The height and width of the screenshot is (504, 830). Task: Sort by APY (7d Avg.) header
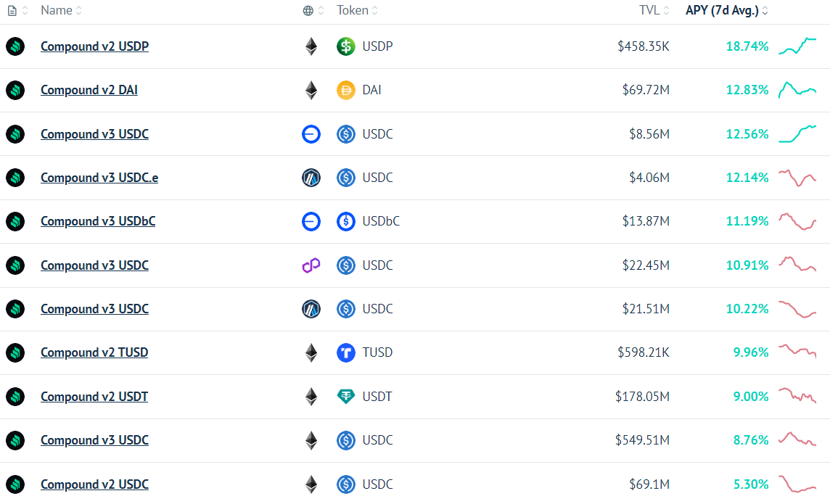coord(727,11)
